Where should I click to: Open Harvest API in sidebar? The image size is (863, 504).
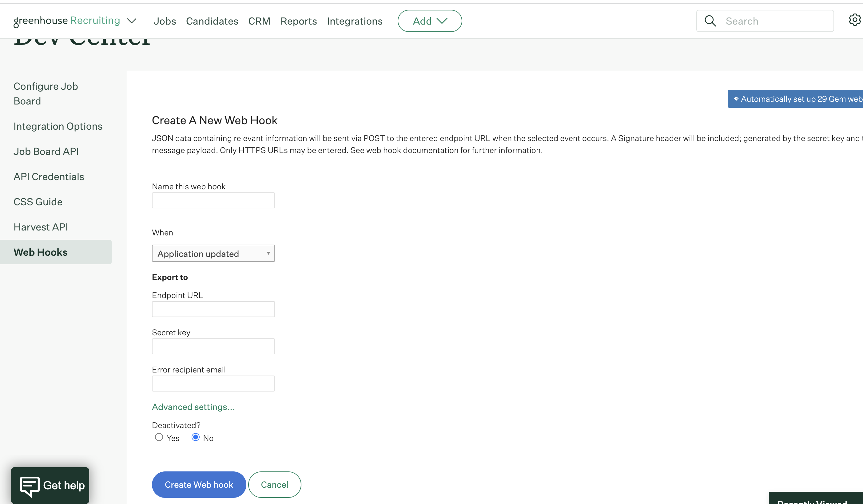[x=41, y=227]
